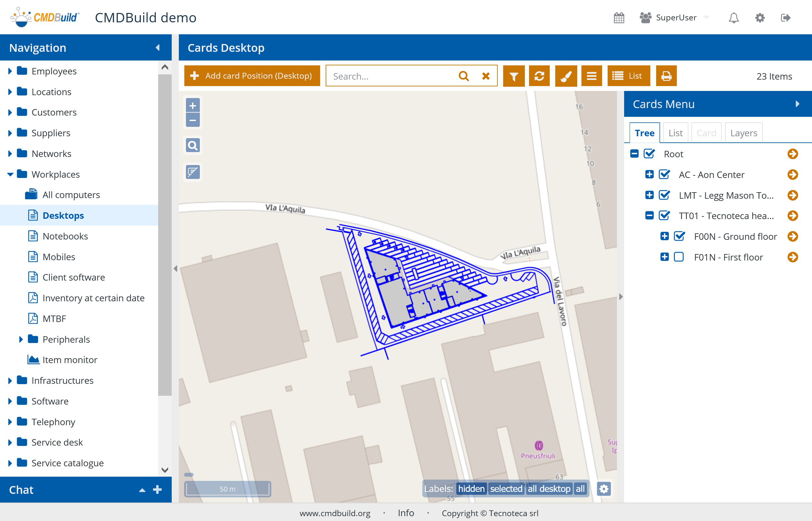This screenshot has width=812, height=521.
Task: Open the thematism paintbrush tool
Action: point(566,76)
